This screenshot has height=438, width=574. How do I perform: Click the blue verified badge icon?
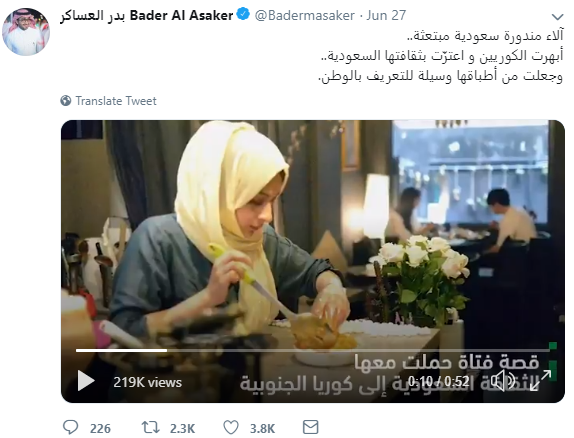243,15
